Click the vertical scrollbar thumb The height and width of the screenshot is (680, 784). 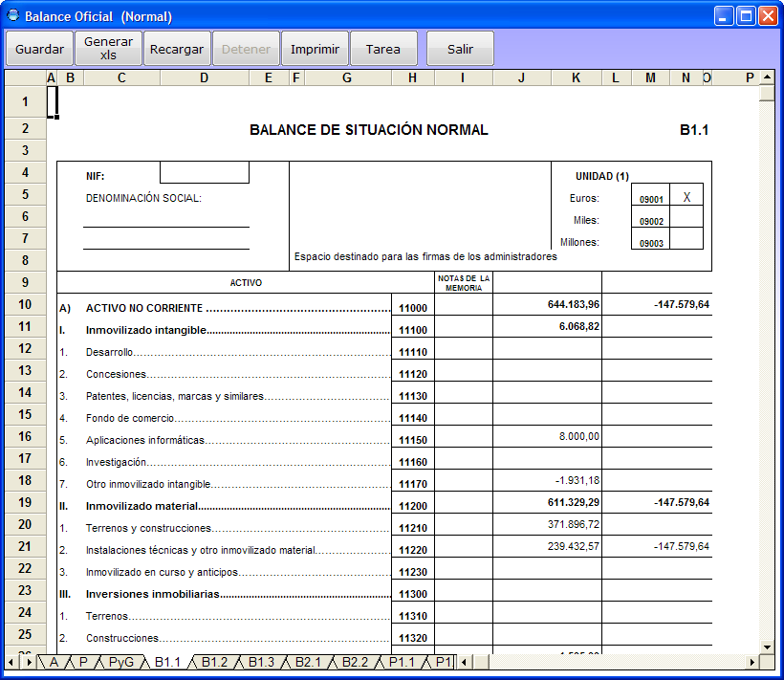point(767,93)
